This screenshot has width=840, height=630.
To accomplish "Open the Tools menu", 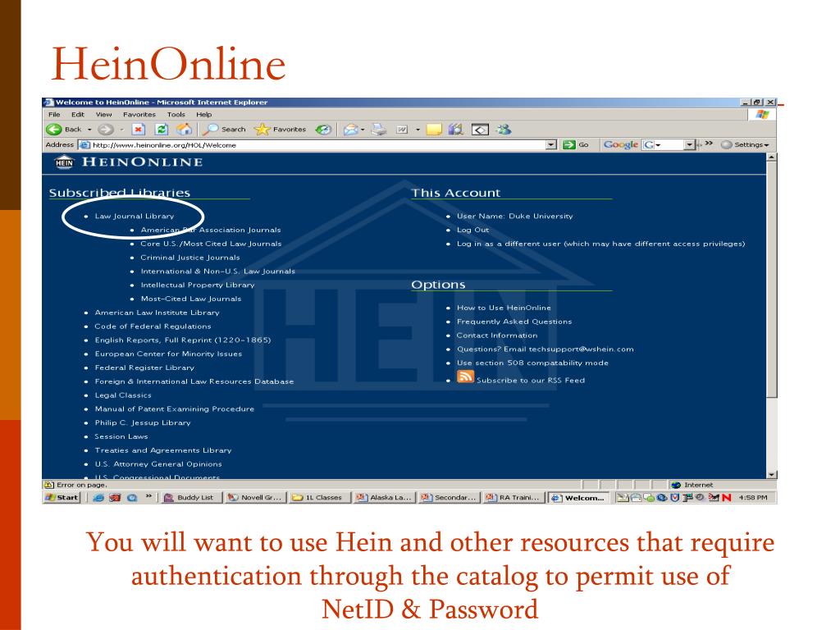I will click(x=176, y=114).
